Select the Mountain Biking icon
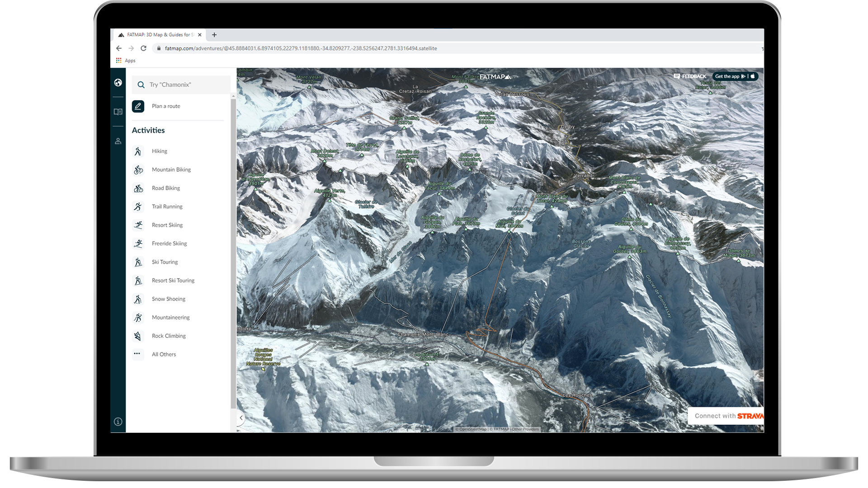Screen dimensions: 868x488 (138, 169)
